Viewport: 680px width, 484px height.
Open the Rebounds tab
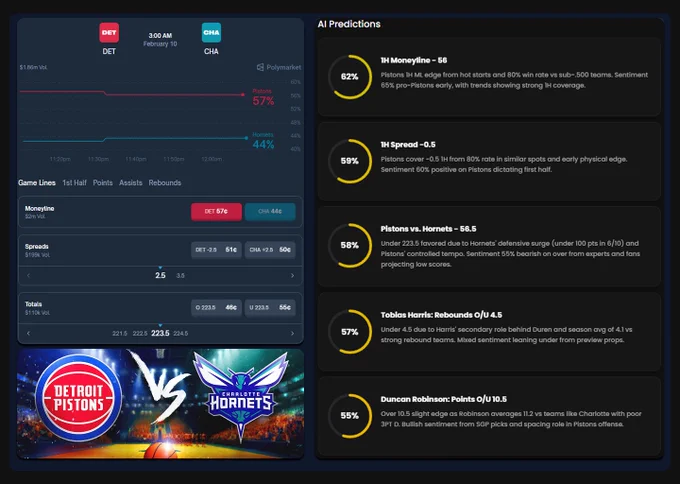coord(165,183)
